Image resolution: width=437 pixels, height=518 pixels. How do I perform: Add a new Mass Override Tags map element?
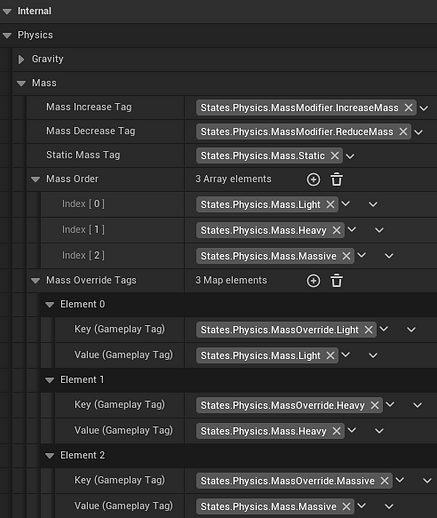click(313, 281)
